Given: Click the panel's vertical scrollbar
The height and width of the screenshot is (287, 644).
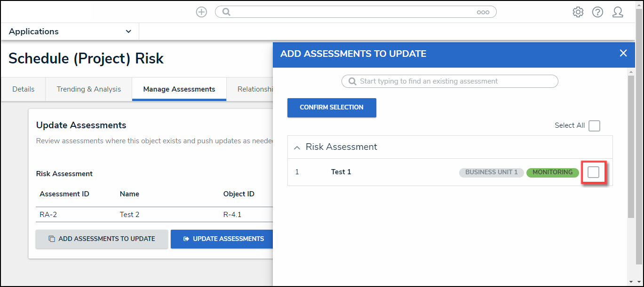Looking at the screenshot, I should point(631,146).
